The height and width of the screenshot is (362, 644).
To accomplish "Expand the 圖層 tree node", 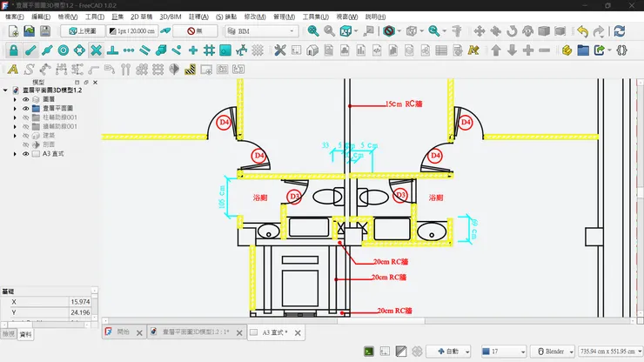I will [x=15, y=99].
